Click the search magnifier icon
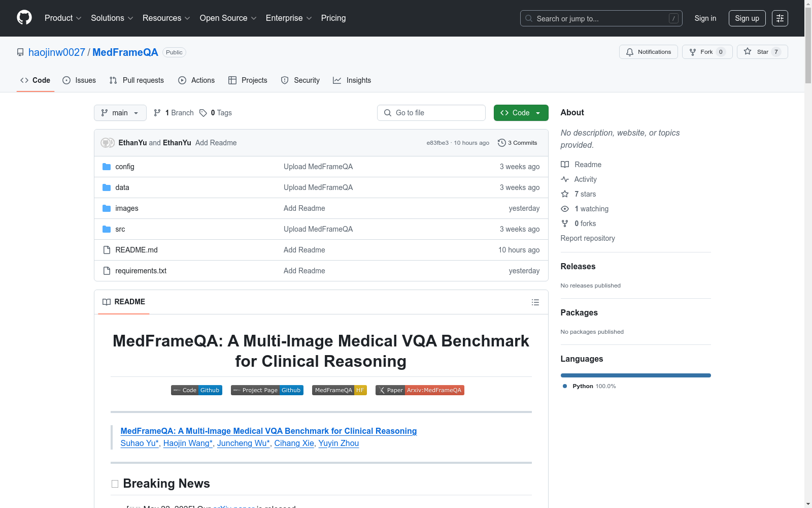 click(x=529, y=18)
